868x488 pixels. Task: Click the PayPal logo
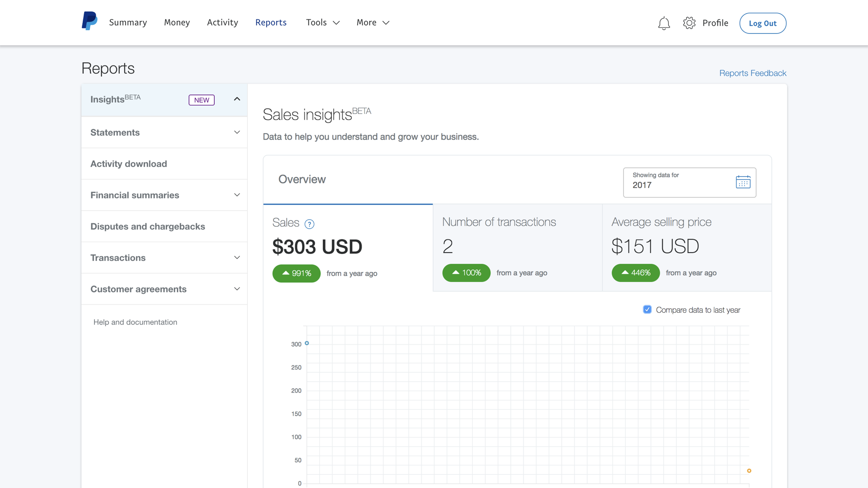pyautogui.click(x=89, y=21)
